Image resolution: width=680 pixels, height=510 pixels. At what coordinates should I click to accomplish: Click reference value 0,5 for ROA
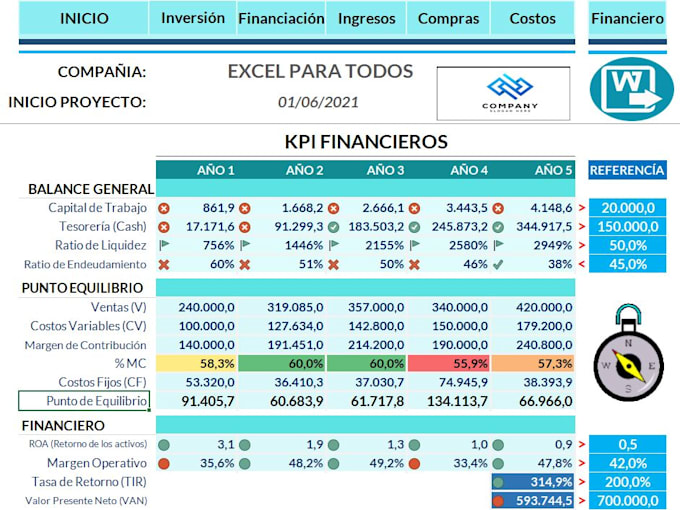[x=627, y=445]
